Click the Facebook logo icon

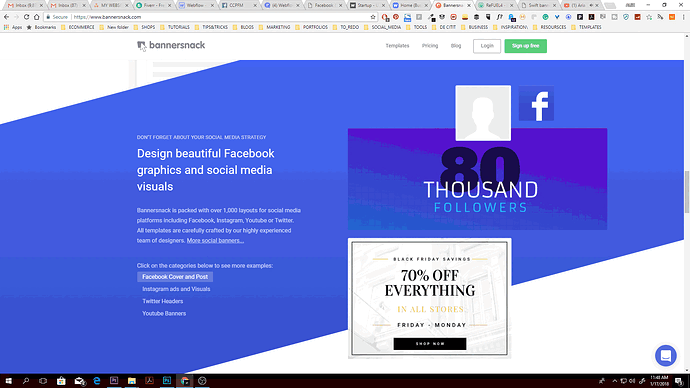[x=536, y=103]
